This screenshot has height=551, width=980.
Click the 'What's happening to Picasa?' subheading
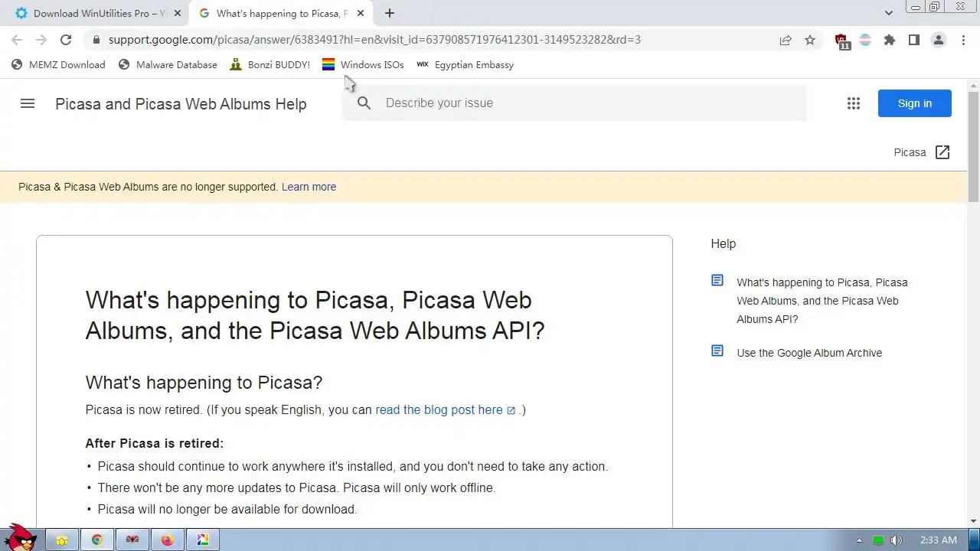point(204,382)
